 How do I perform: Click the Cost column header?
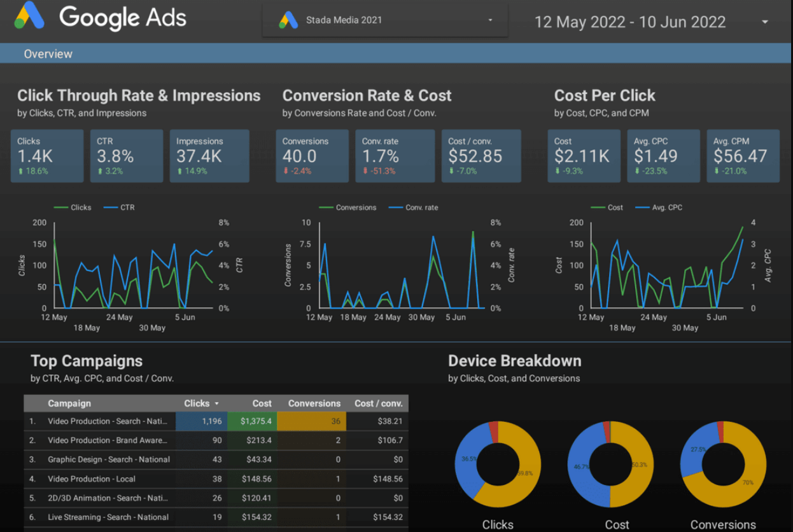coord(262,403)
